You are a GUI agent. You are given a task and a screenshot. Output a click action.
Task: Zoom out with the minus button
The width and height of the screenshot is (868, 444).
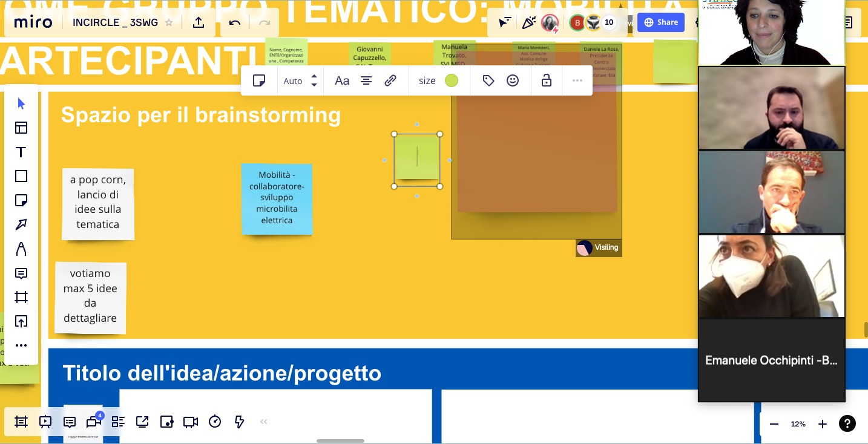[x=774, y=424]
